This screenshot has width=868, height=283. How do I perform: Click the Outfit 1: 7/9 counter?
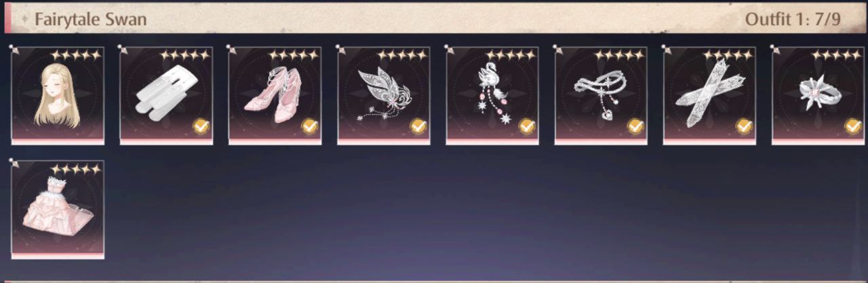tap(793, 19)
